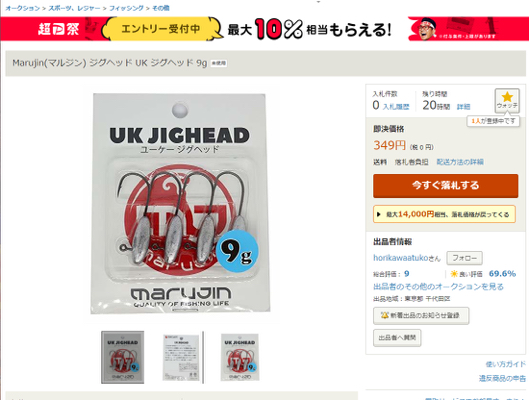
Task: Go to オークション breadcrumb link
Action: coord(23,8)
